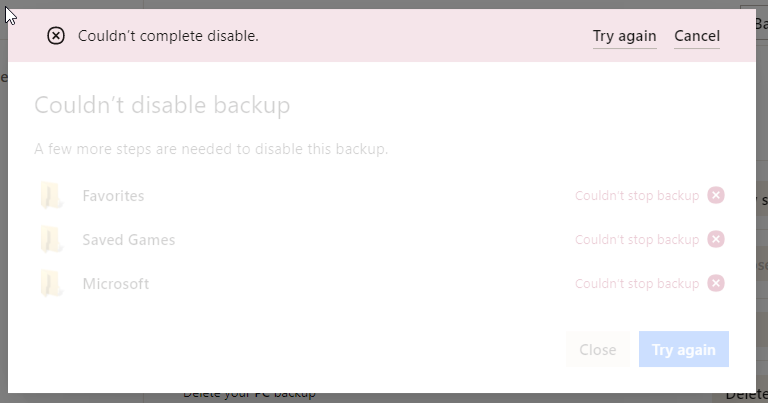Click the "Couldn't disable backup" heading
The image size is (768, 403).
(x=162, y=105)
